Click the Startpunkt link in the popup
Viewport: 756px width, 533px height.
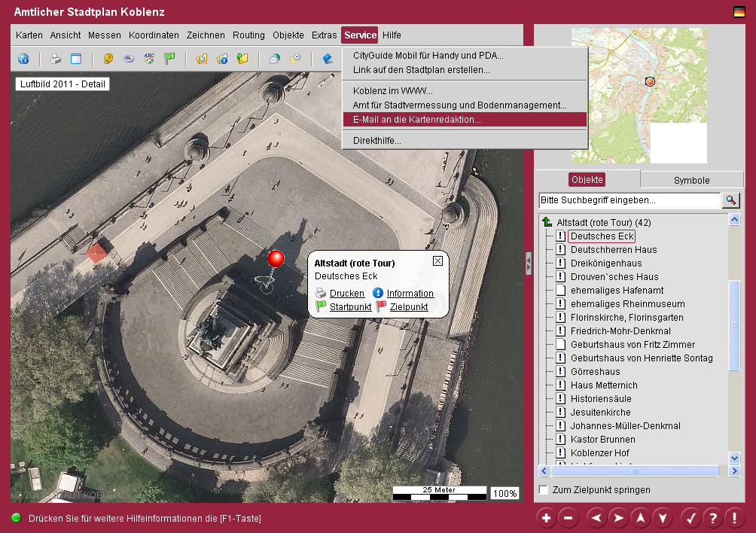click(350, 307)
